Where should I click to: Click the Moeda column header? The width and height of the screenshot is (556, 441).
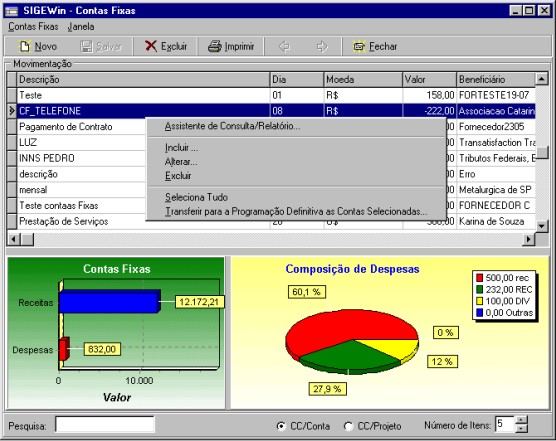click(x=363, y=79)
